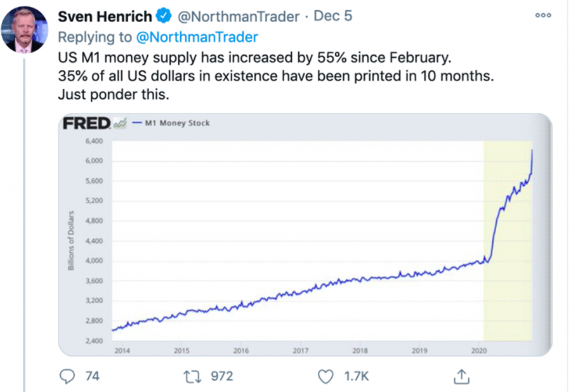Click the reply speech bubble icon

67,376
